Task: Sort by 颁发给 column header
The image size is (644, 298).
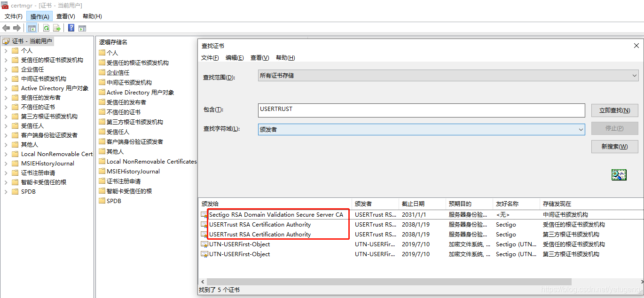Action: pos(275,204)
